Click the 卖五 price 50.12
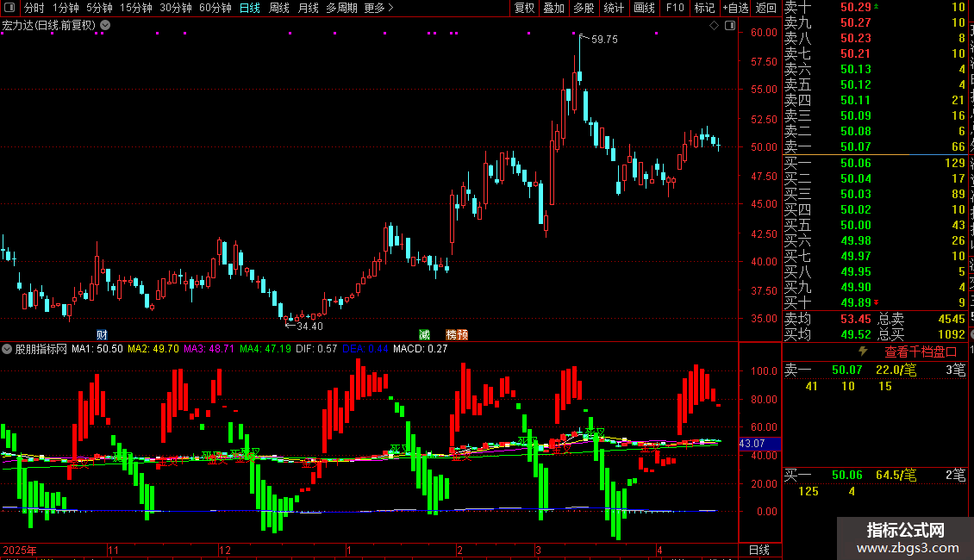This screenshot has height=560, width=974. [855, 84]
